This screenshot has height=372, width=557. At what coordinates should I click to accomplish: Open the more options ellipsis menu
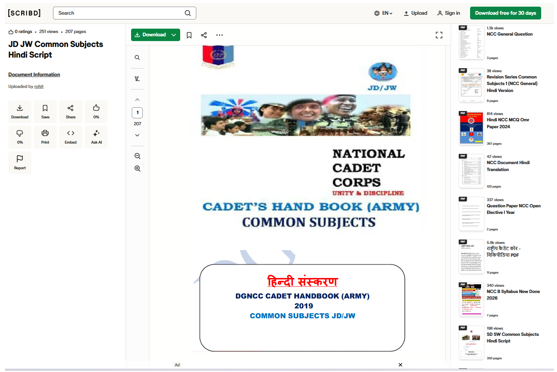click(x=220, y=35)
